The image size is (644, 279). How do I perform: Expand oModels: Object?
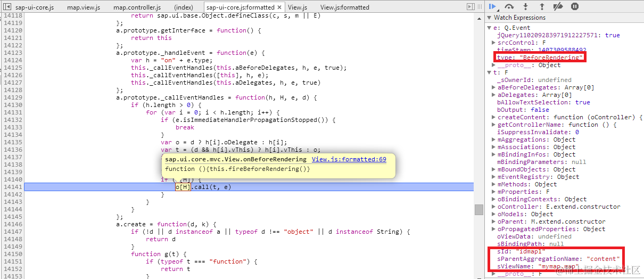pyautogui.click(x=494, y=214)
